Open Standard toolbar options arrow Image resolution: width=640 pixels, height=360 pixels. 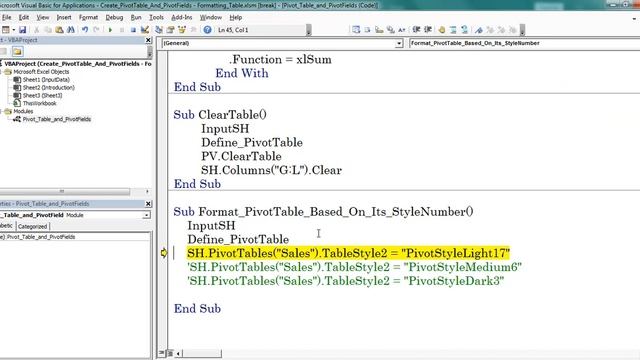(x=309, y=31)
